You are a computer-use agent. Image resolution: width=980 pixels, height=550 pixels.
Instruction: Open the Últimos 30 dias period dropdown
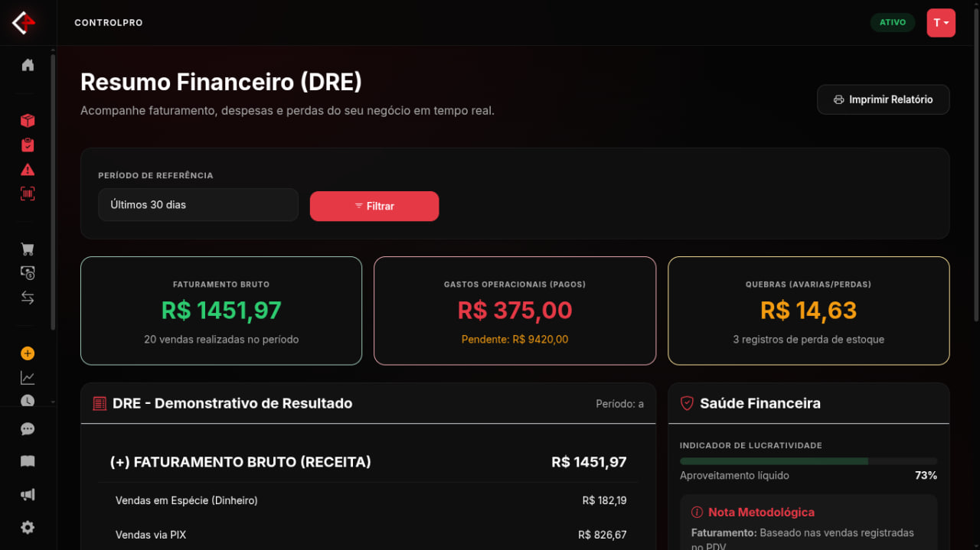pyautogui.click(x=198, y=205)
